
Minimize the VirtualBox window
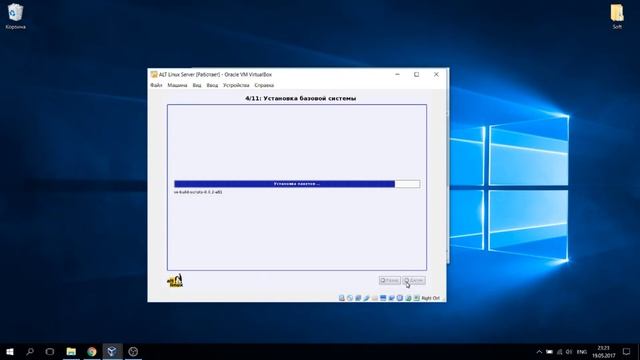coord(397,74)
